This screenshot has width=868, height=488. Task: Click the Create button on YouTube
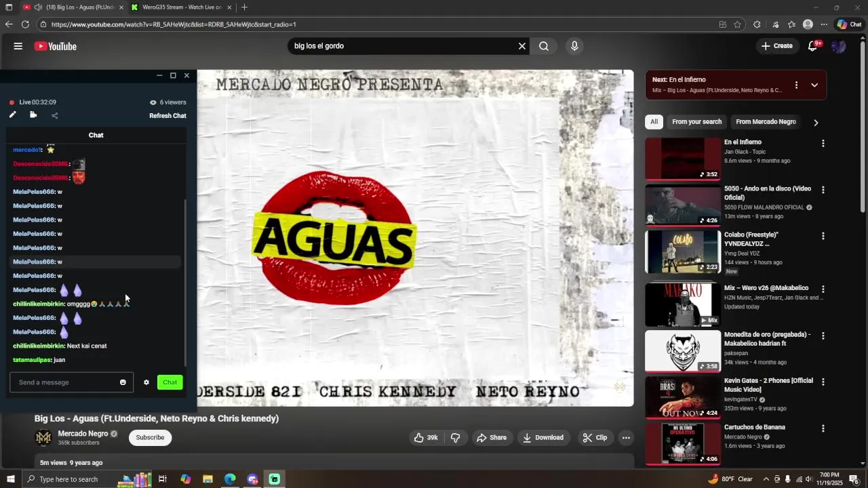coord(777,46)
